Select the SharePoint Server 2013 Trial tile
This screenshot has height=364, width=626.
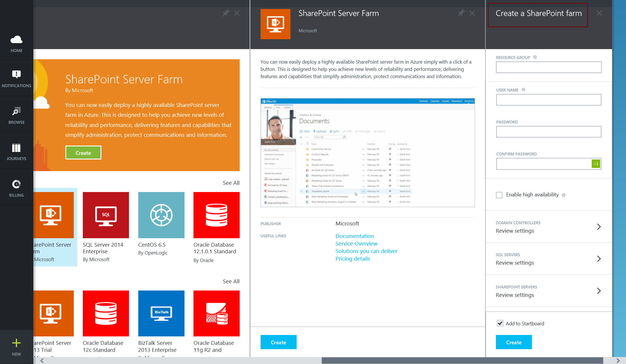54,323
